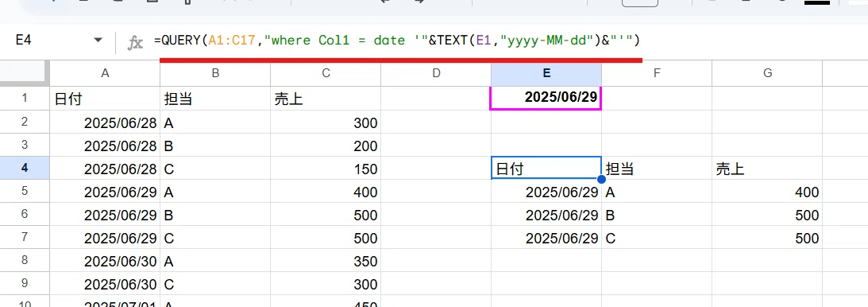Select row 6 header

[x=25, y=214]
